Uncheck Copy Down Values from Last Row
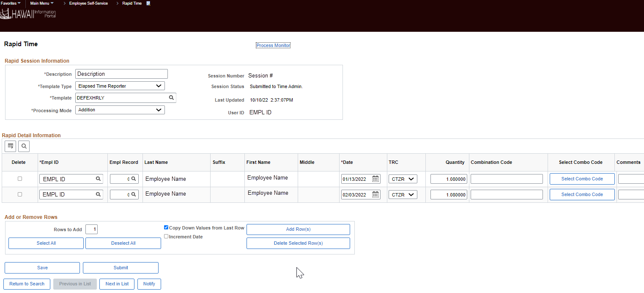 pyautogui.click(x=166, y=227)
